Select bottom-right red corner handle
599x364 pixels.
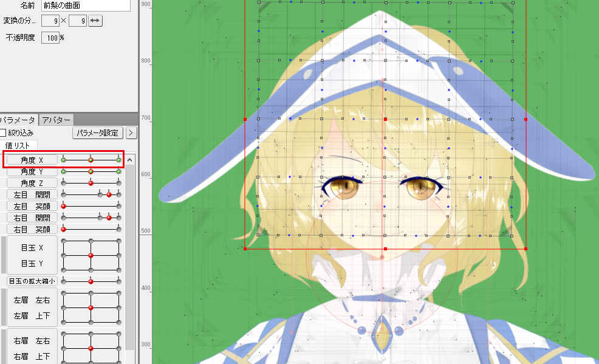(526, 249)
